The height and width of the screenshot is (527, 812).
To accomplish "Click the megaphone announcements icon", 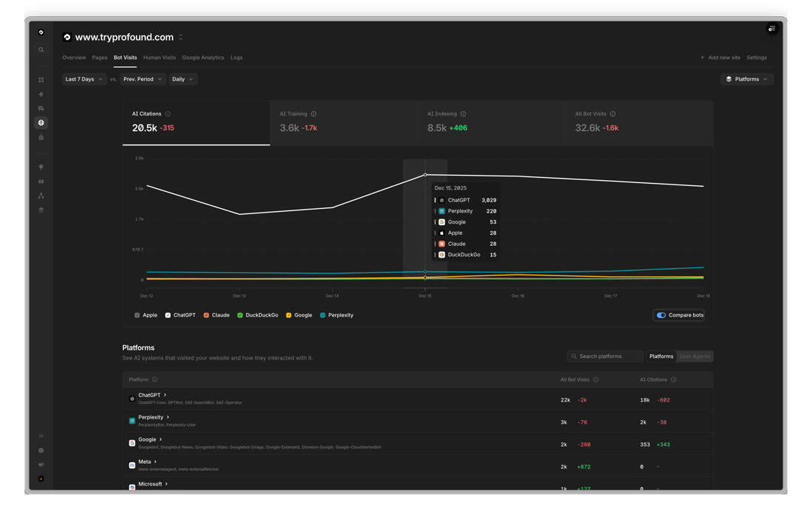I will click(41, 464).
